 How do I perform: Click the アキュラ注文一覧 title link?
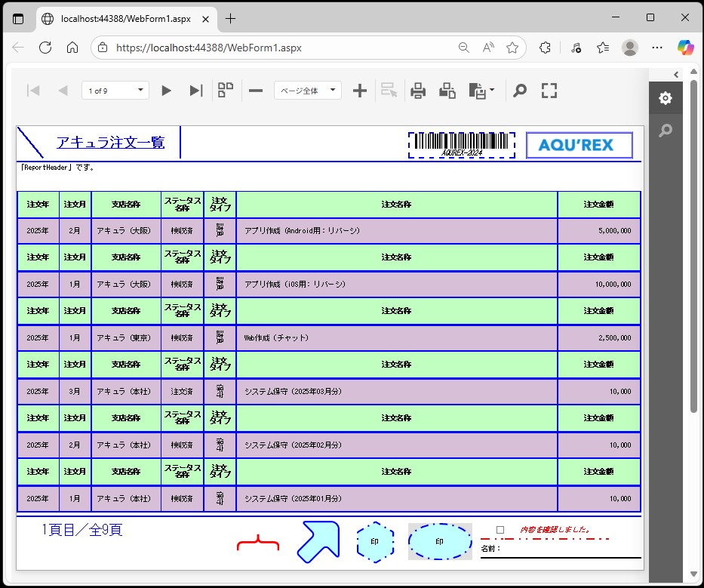(x=110, y=143)
